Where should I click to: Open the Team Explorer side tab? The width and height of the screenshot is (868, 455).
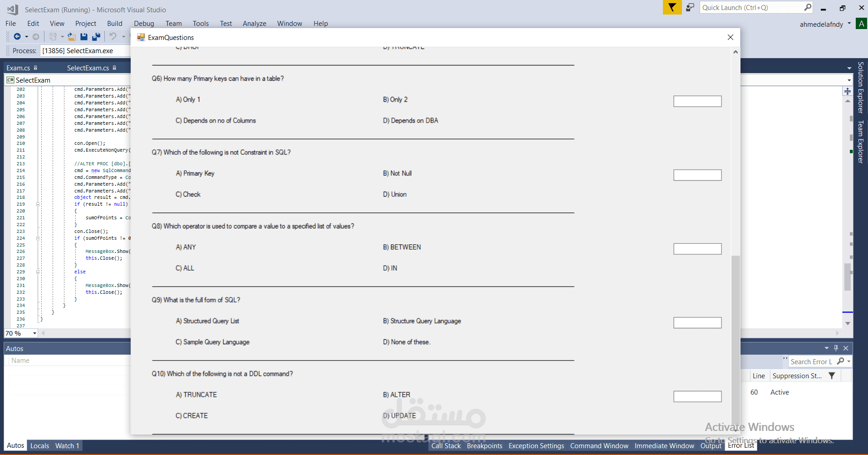pyautogui.click(x=861, y=142)
